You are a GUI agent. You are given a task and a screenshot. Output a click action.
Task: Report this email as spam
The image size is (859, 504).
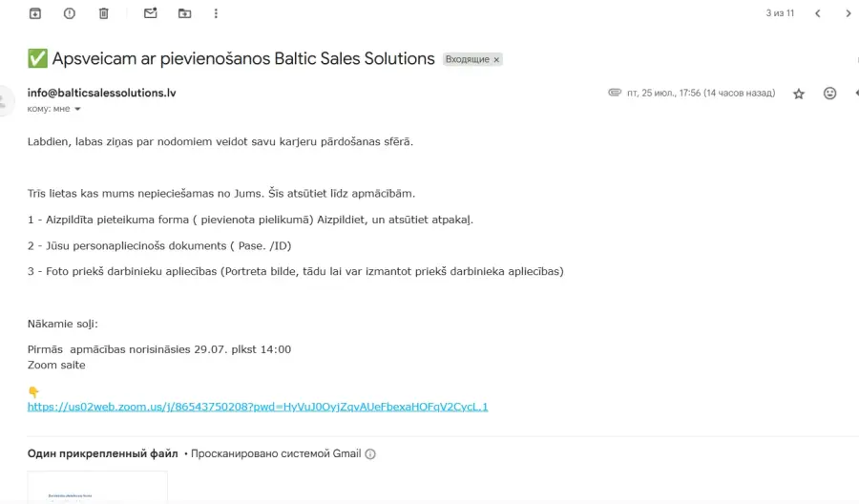(x=69, y=13)
